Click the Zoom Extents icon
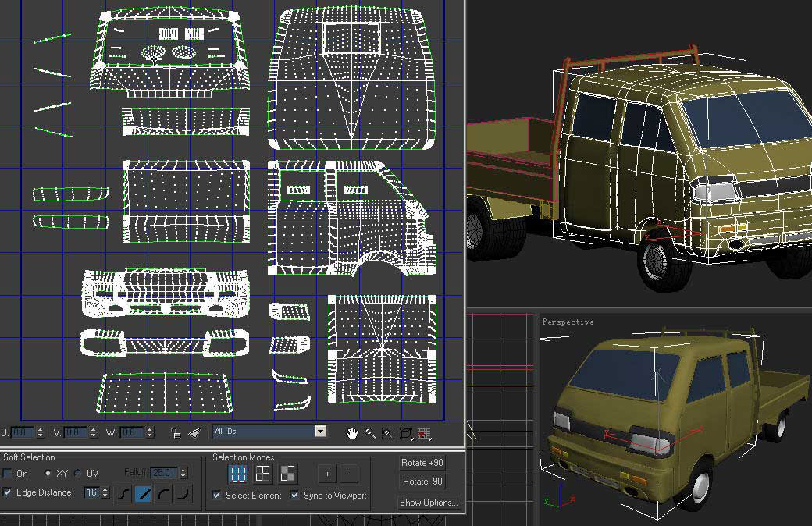Image resolution: width=812 pixels, height=526 pixels. point(406,432)
